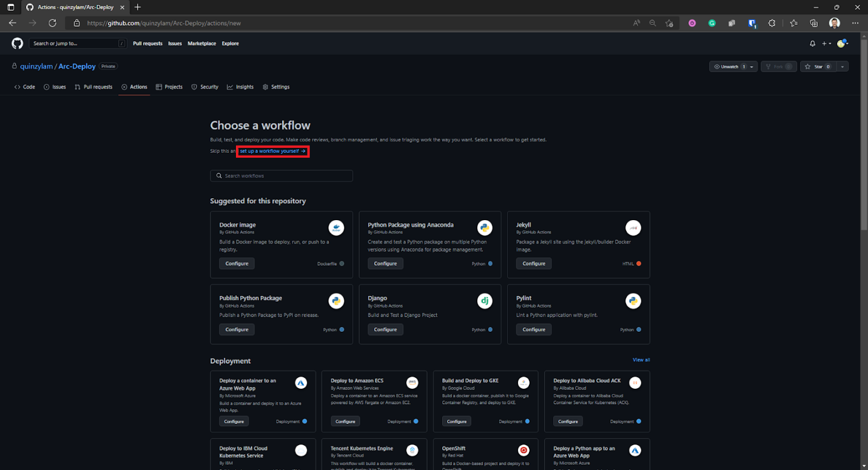The image size is (868, 470).
Task: Configure the Docker image workflow
Action: point(237,263)
